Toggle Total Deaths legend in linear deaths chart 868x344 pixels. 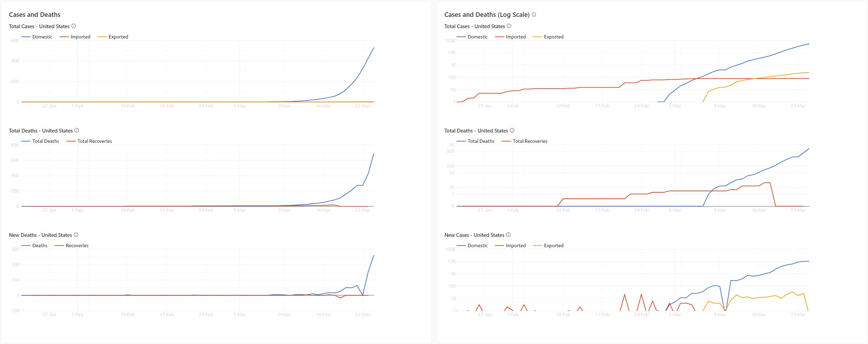pos(45,141)
